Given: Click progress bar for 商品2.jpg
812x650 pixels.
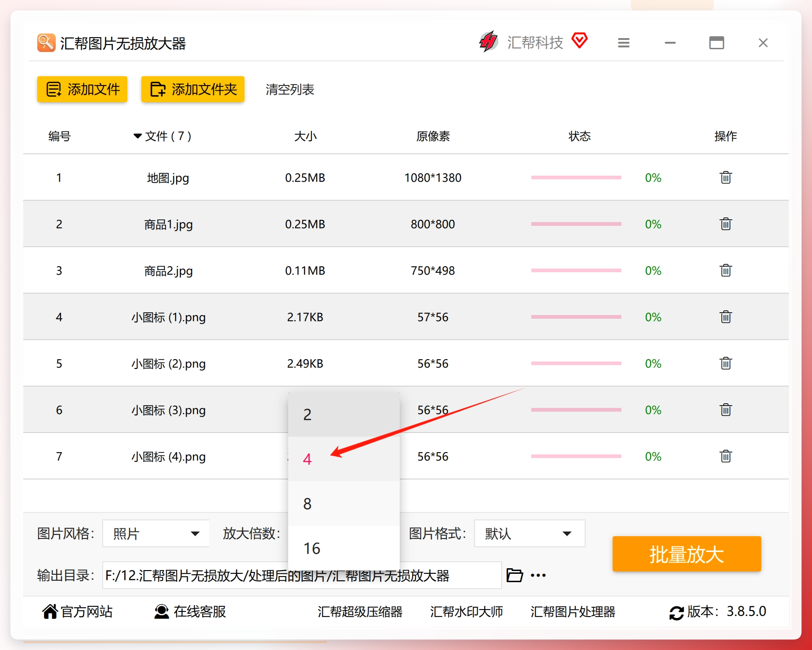Looking at the screenshot, I should pyautogui.click(x=576, y=270).
